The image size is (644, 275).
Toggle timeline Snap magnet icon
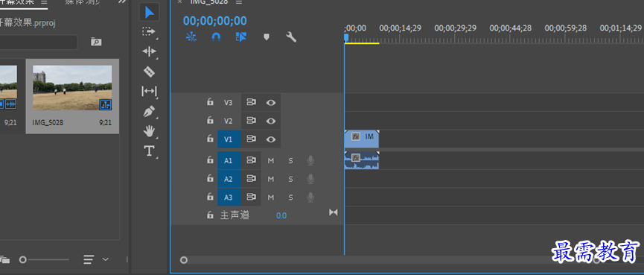pos(216,37)
